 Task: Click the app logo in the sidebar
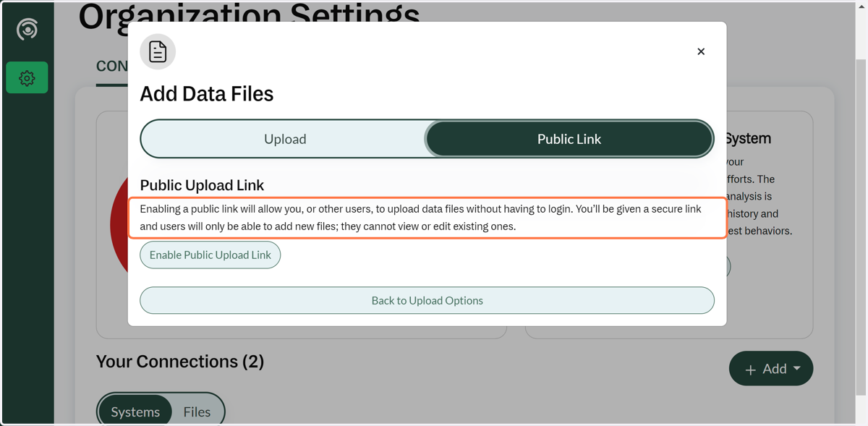point(27,30)
